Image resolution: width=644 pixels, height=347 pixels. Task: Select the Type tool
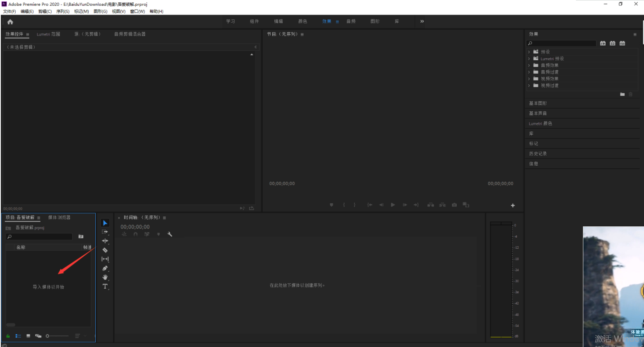(105, 286)
